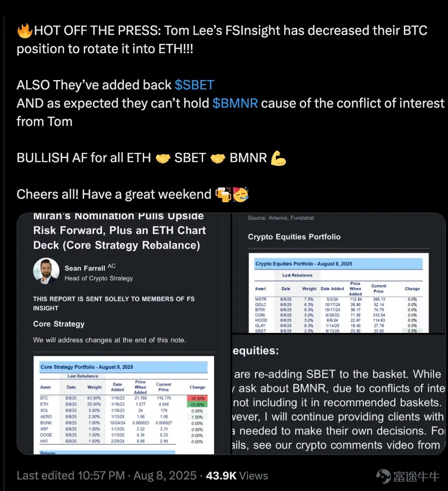
Task: Open the $SBET cashtag link
Action: pos(194,85)
